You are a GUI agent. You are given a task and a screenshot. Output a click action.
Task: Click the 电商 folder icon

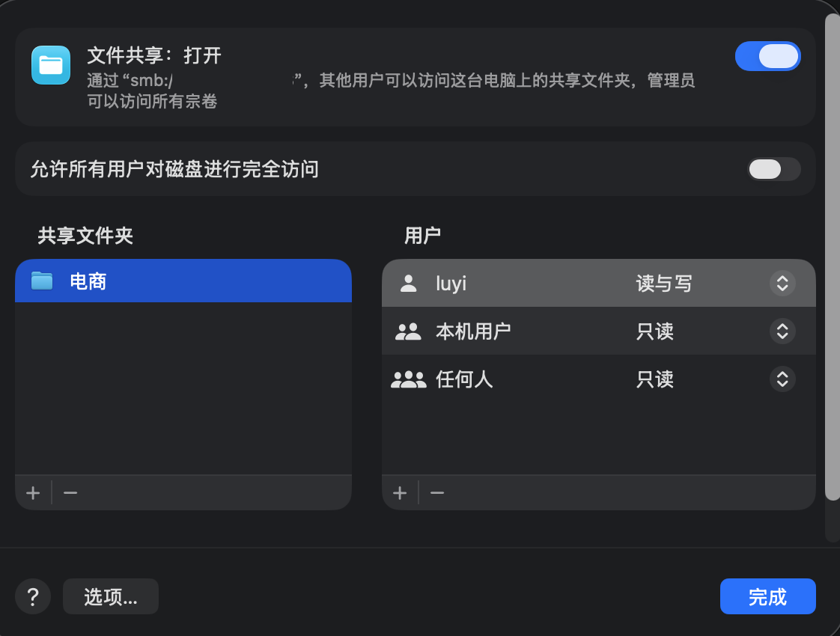42,281
